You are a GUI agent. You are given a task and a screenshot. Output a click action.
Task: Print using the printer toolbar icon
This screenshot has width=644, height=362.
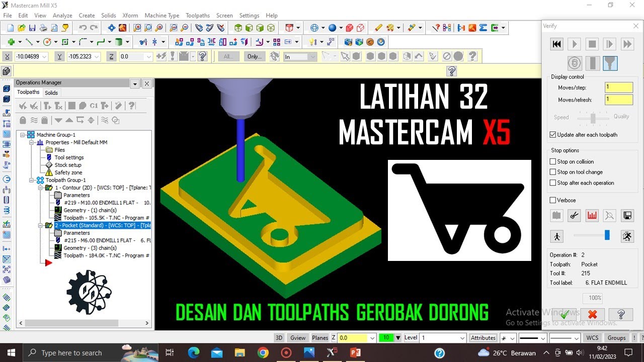coord(43,28)
